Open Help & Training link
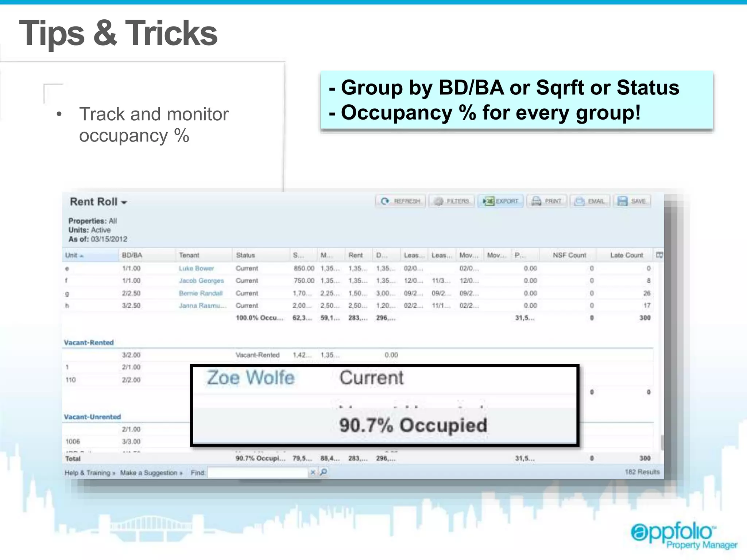Screen dimensions: 747x560 pyautogui.click(x=90, y=473)
